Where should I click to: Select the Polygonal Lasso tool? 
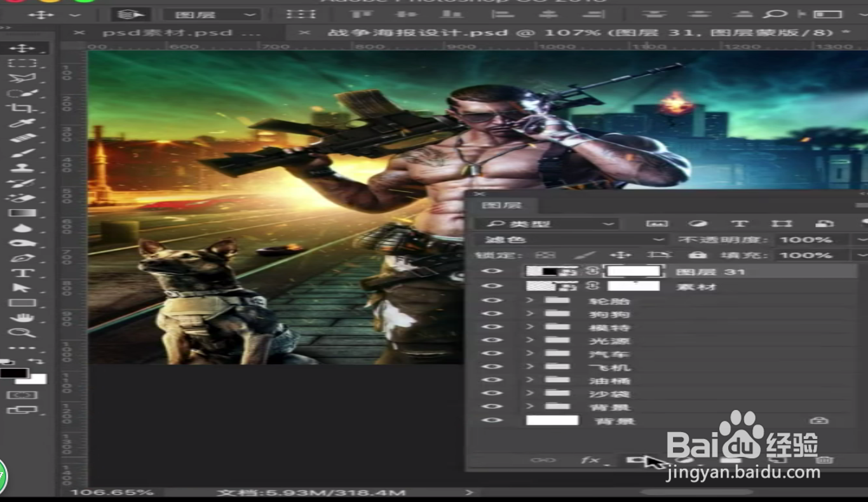[22, 78]
